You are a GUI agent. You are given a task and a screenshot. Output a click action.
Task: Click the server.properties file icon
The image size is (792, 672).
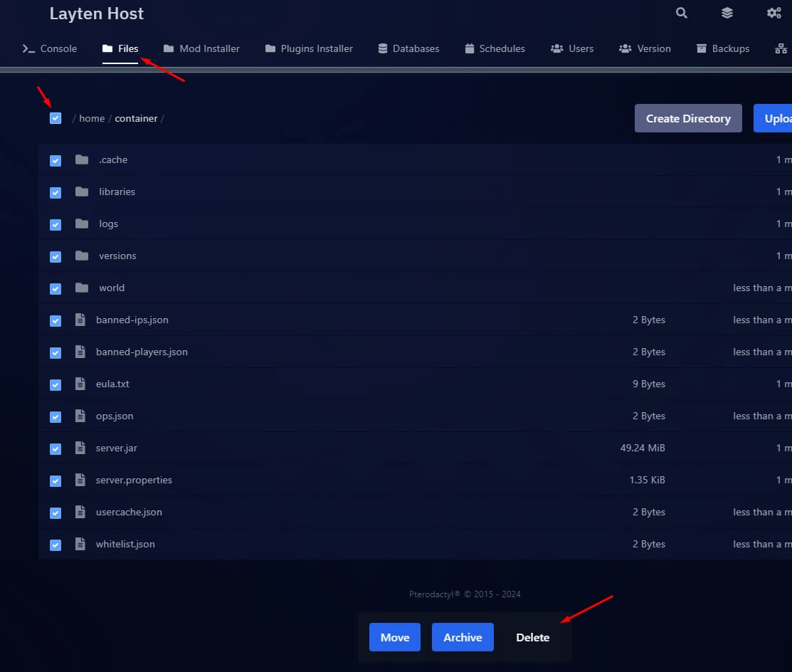(80, 480)
